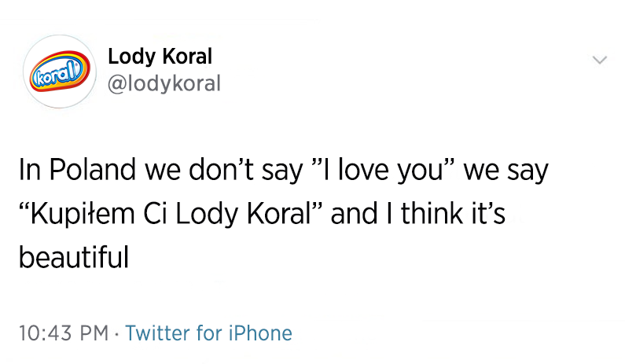Click the dot separator after the timestamp
The image size is (625, 364).
click(116, 333)
